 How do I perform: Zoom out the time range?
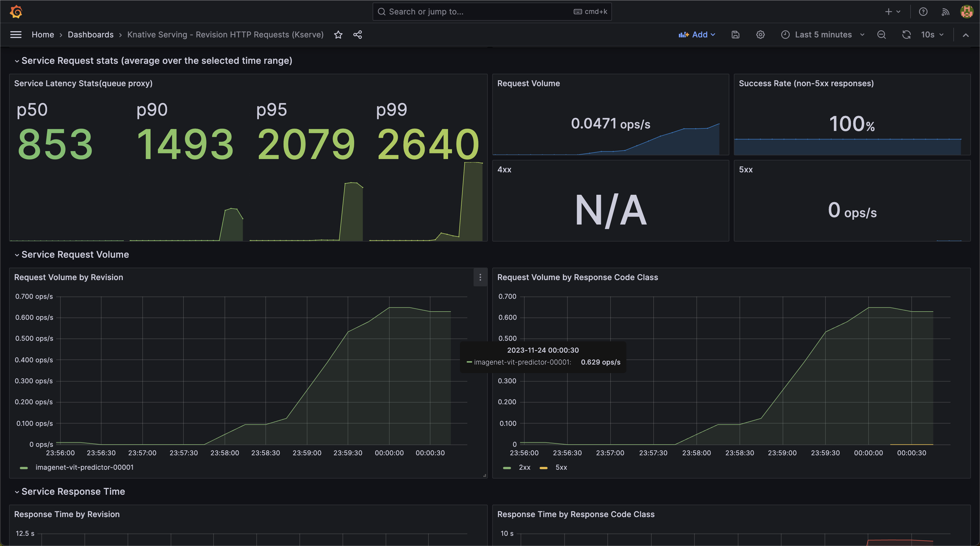coord(882,35)
